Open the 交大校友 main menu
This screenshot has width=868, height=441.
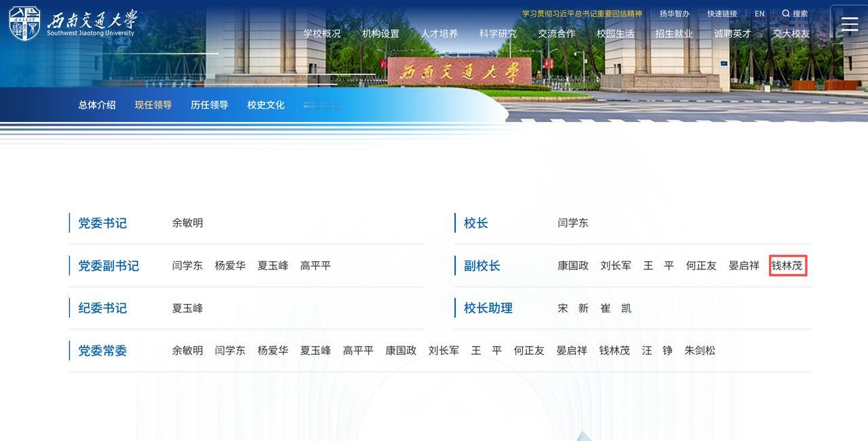coord(791,33)
